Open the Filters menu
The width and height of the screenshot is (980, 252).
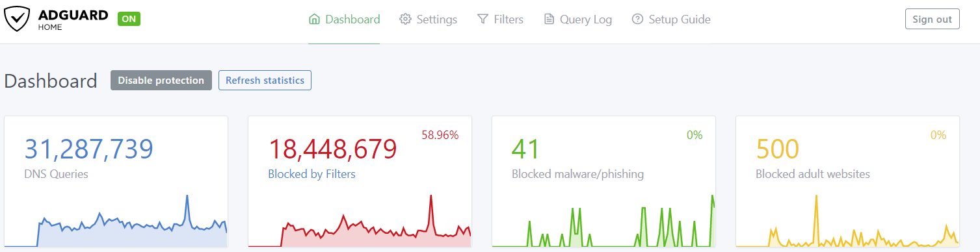coord(500,19)
